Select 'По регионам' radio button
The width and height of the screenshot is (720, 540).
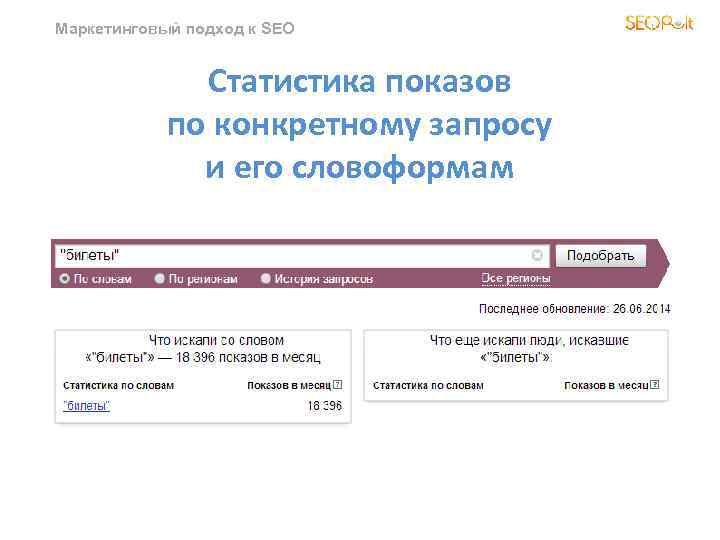point(159,279)
